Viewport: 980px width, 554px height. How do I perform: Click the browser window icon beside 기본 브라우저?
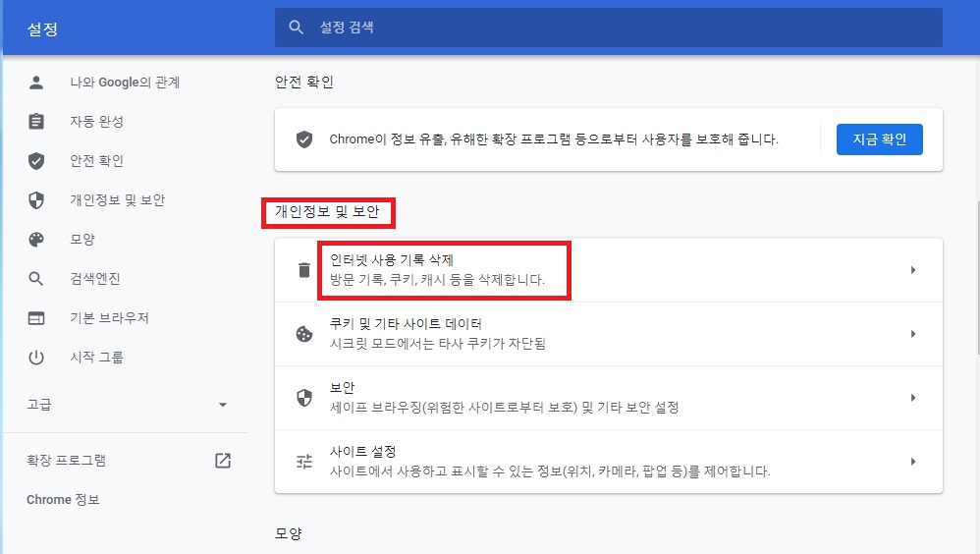pos(36,318)
